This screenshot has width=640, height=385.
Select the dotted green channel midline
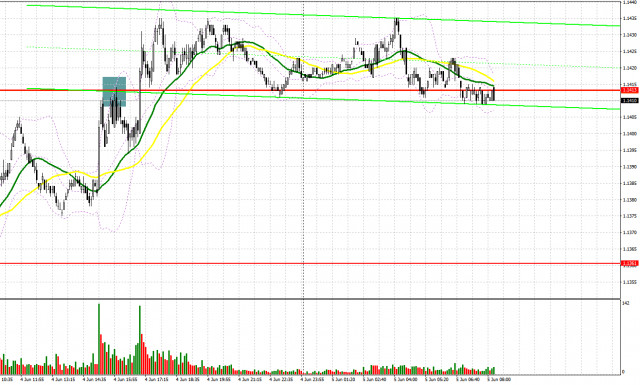323,57
